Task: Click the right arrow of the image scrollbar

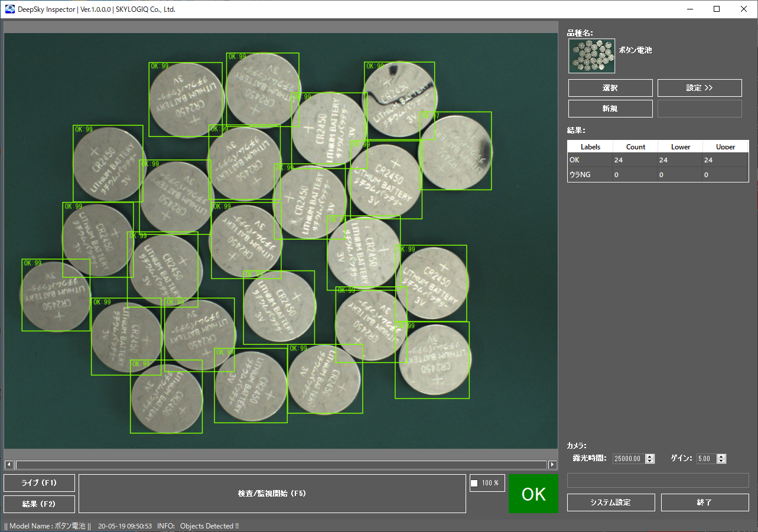Action: (553, 465)
